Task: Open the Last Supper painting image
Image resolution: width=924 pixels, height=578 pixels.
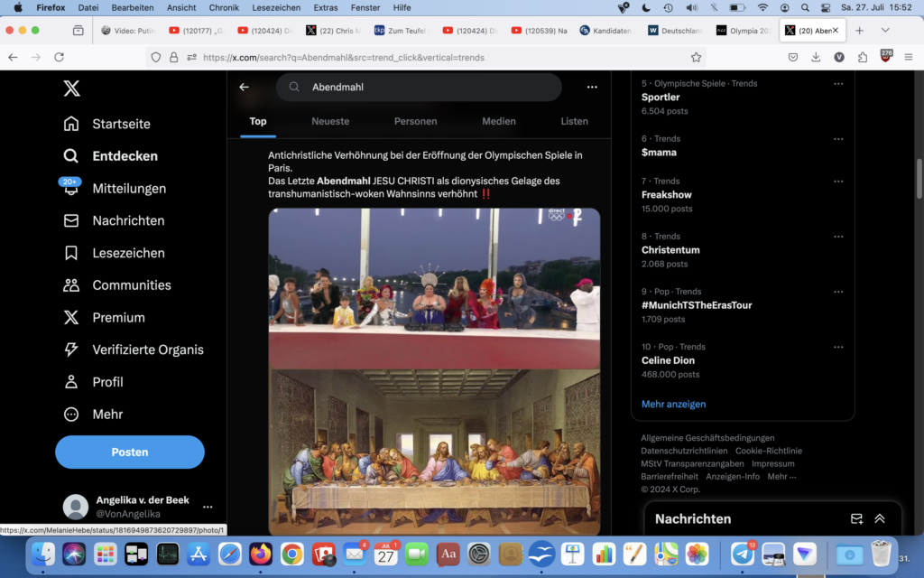Action: click(434, 452)
